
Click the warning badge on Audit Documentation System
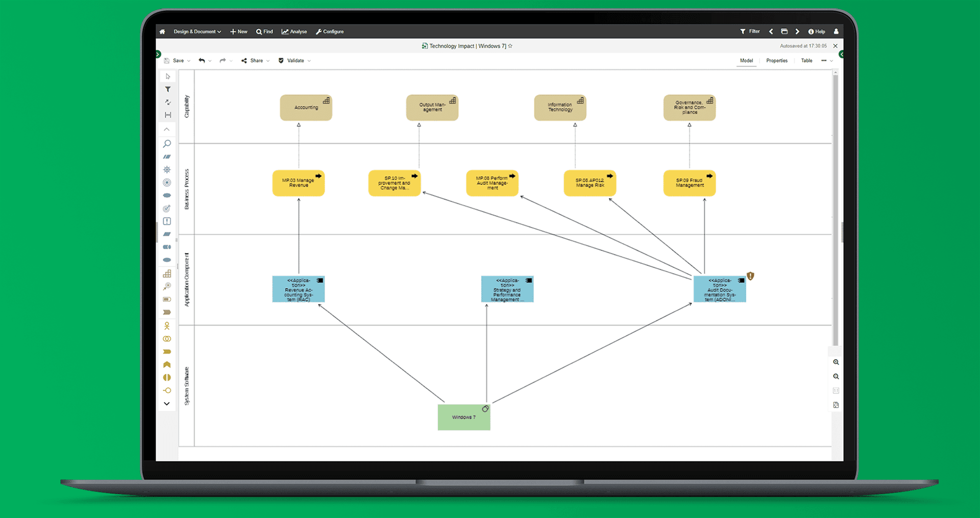750,275
